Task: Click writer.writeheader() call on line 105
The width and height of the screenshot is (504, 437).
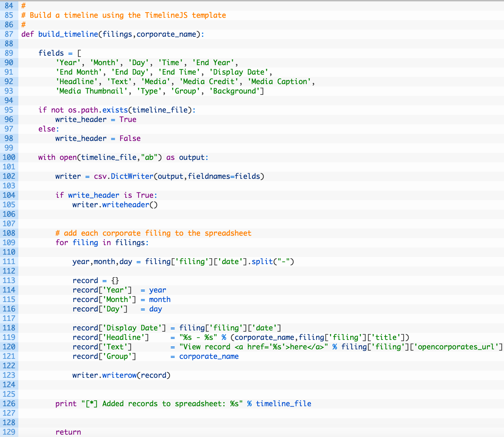Action: (x=115, y=205)
